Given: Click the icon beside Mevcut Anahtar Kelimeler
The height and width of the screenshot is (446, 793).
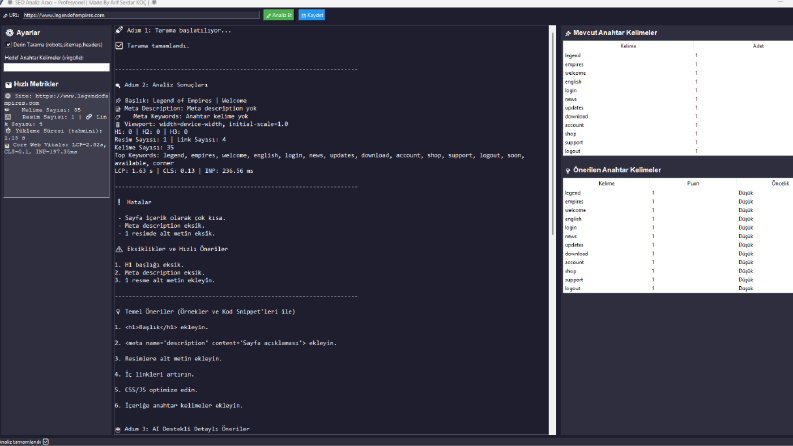Looking at the screenshot, I should coord(568,33).
